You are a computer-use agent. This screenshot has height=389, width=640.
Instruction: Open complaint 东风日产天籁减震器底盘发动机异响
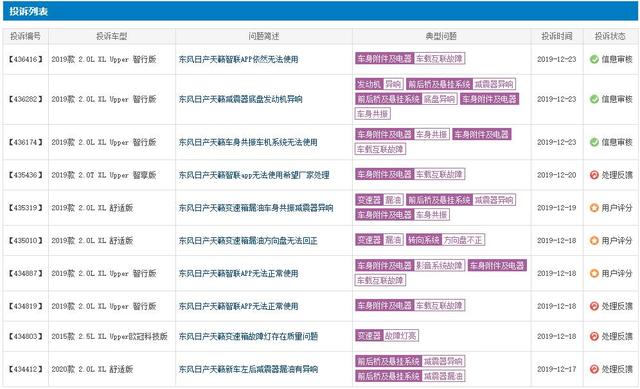[240, 99]
